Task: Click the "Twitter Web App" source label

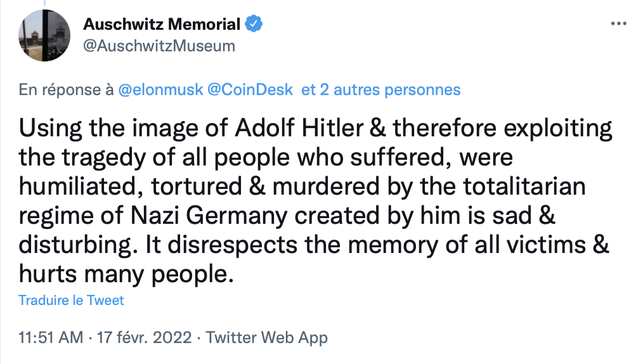Action: point(267,337)
